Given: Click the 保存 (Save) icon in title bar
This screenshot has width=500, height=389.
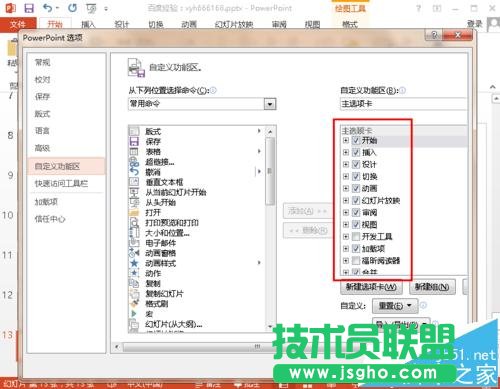Looking at the screenshot, I should [x=29, y=8].
